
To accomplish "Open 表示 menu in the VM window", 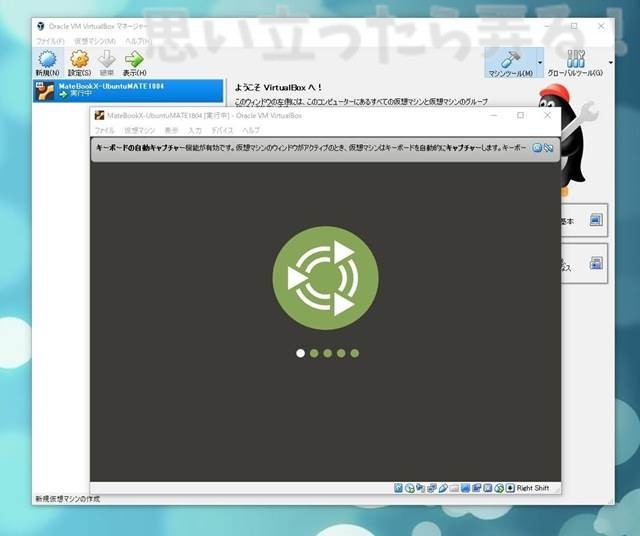I will 171,130.
